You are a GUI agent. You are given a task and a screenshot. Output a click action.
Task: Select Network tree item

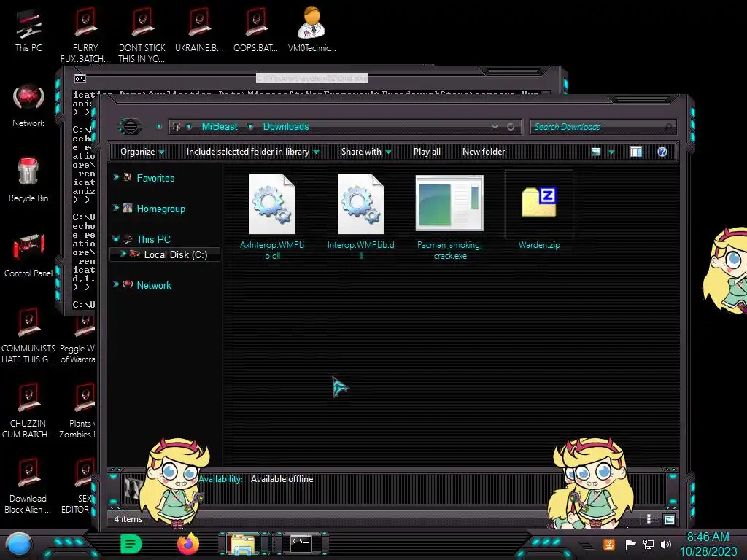point(154,285)
